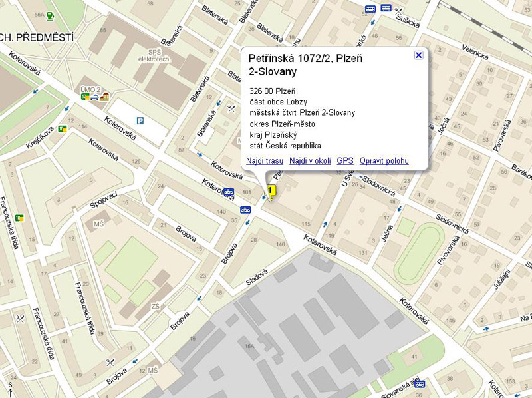Open the Najdi trasu route link
The image size is (532, 398).
265,161
